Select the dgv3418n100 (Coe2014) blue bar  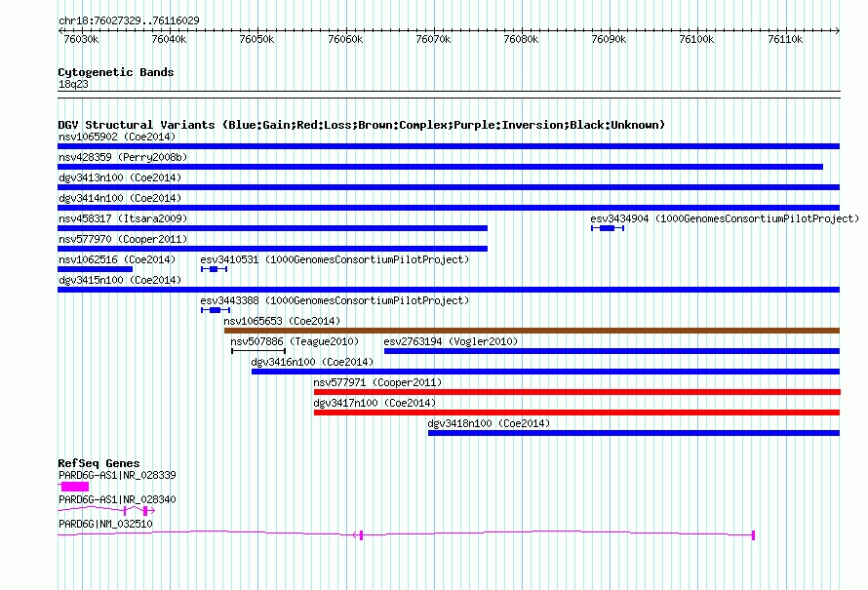coord(634,433)
